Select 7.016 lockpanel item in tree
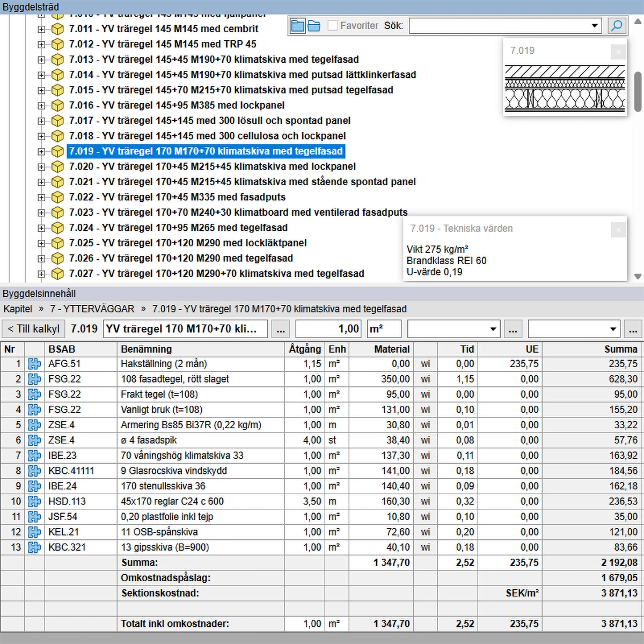 pos(177,106)
